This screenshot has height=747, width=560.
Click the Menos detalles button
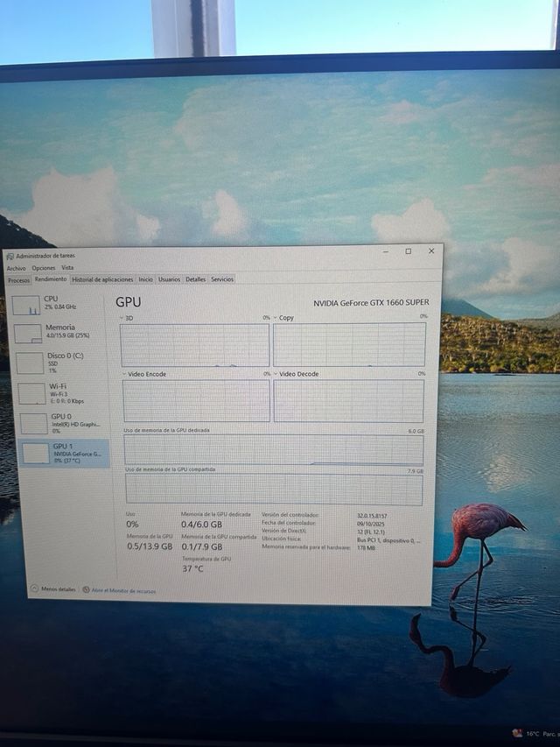pos(58,589)
